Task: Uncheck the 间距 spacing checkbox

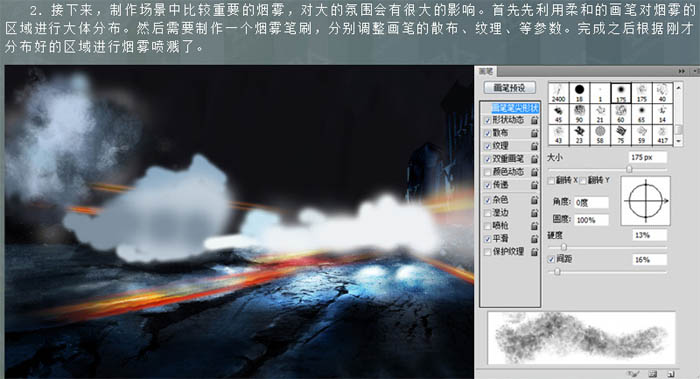Action: (x=551, y=259)
